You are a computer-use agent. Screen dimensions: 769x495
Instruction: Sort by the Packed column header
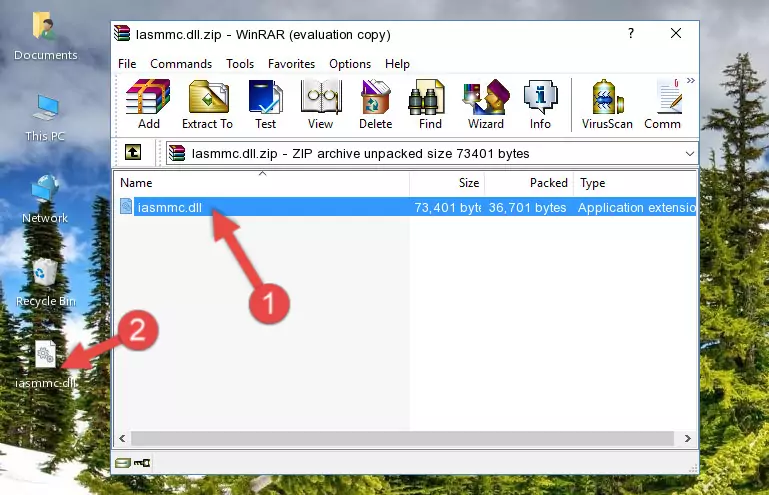(529, 182)
